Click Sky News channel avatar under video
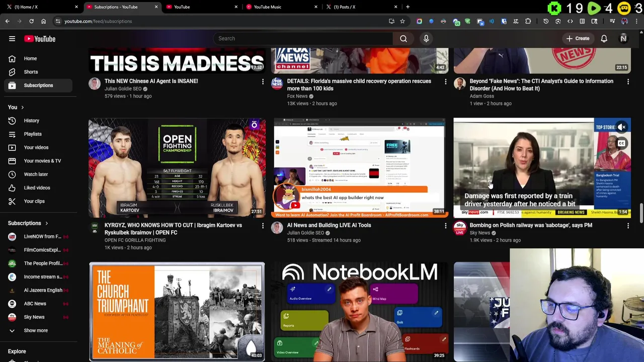 [460, 228]
